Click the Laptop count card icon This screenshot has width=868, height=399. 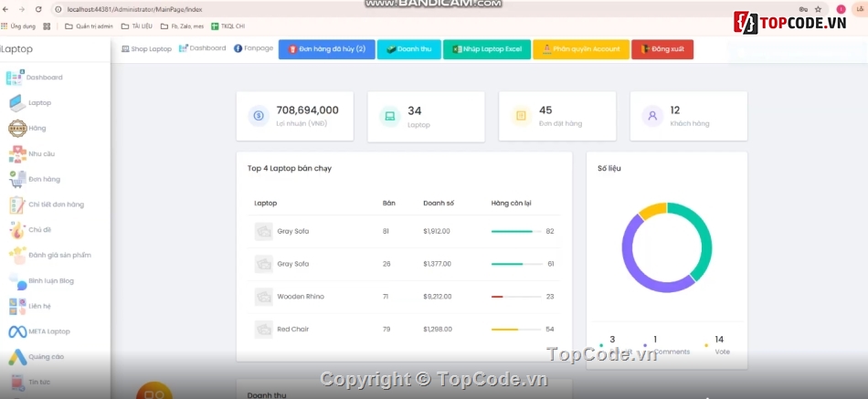pos(390,116)
